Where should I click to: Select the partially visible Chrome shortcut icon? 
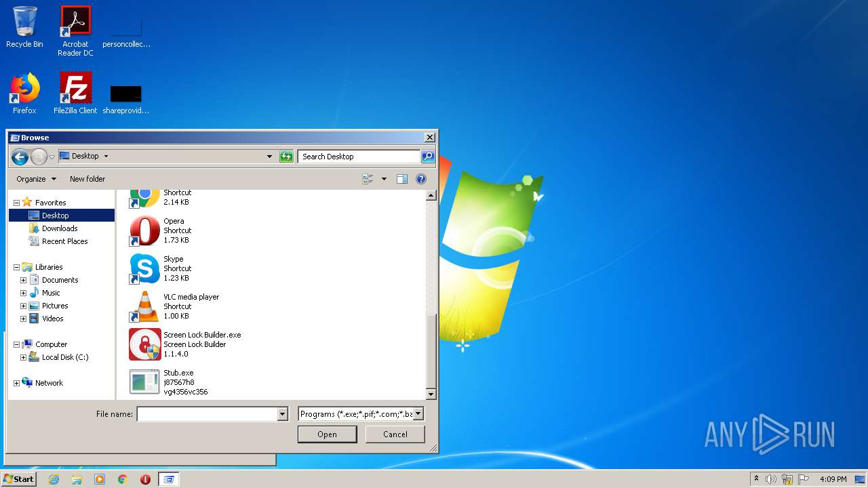point(145,199)
